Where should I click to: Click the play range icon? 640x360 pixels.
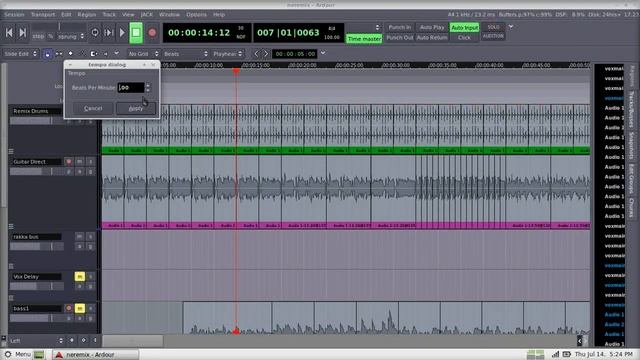point(109,33)
